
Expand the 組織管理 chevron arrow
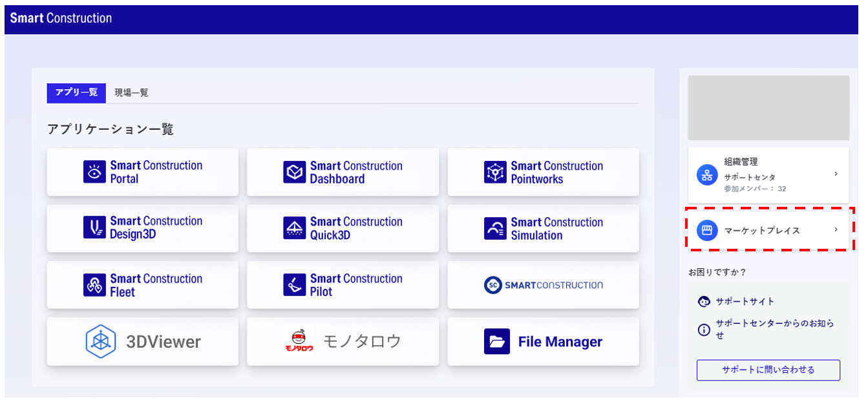(836, 174)
